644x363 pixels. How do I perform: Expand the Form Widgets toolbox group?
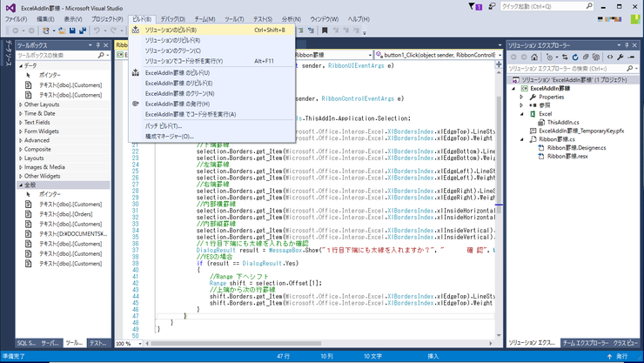click(x=21, y=131)
